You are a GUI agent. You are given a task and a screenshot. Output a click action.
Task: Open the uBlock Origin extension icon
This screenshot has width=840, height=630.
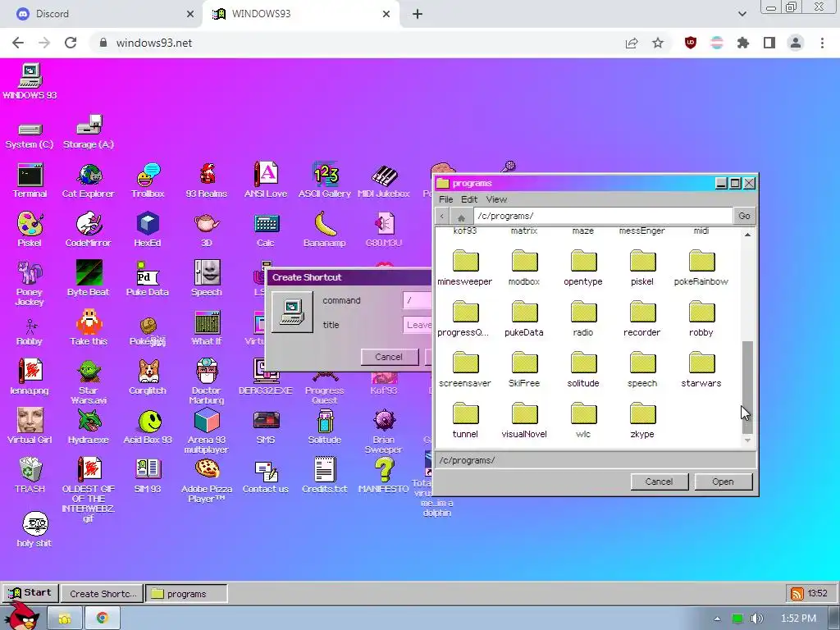tap(691, 43)
